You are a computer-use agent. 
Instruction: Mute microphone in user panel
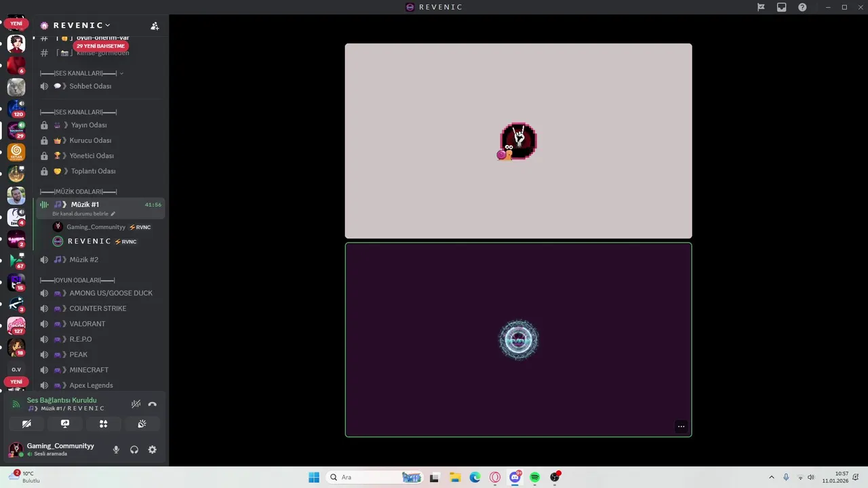116,449
